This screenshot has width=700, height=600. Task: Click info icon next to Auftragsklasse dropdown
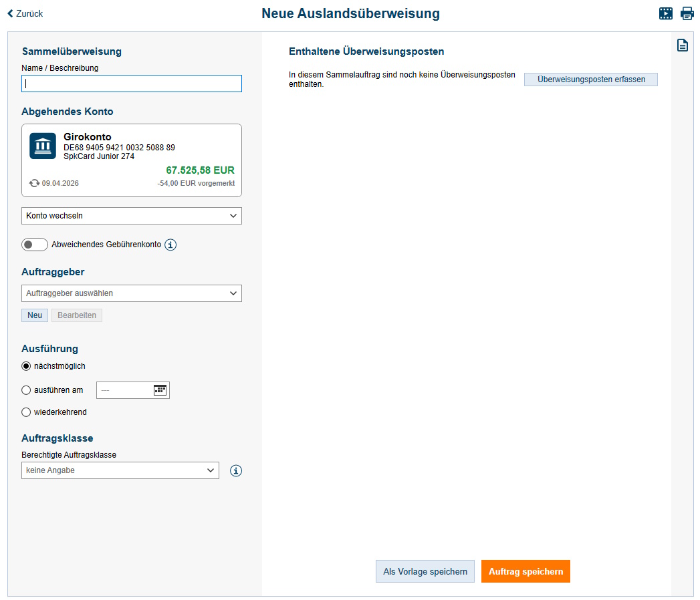[x=235, y=471]
